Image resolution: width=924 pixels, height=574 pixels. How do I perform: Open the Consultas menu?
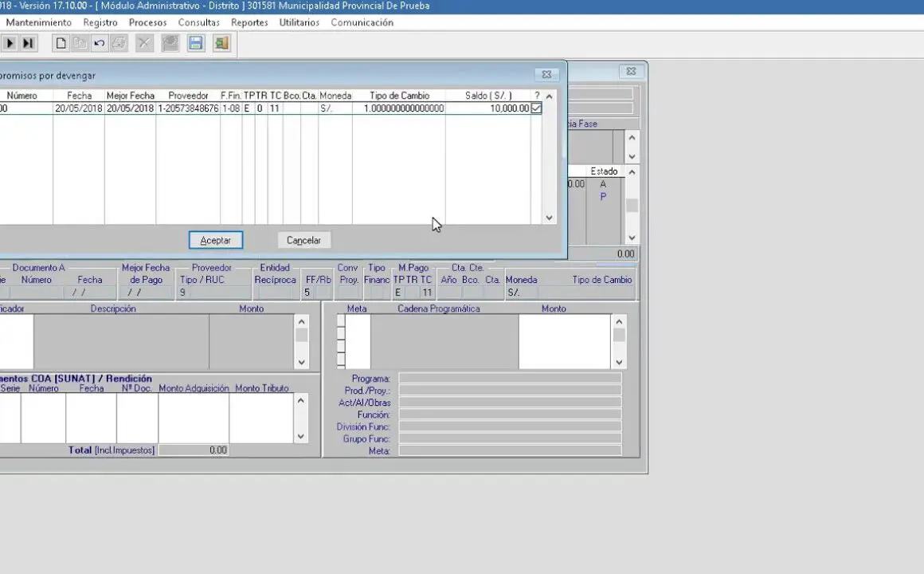tap(198, 22)
